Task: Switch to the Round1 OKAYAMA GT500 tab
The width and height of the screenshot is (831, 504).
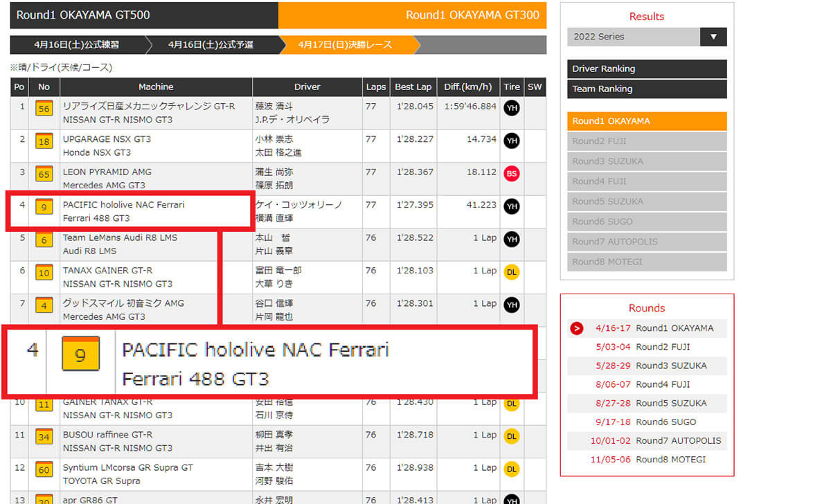Action: (144, 15)
